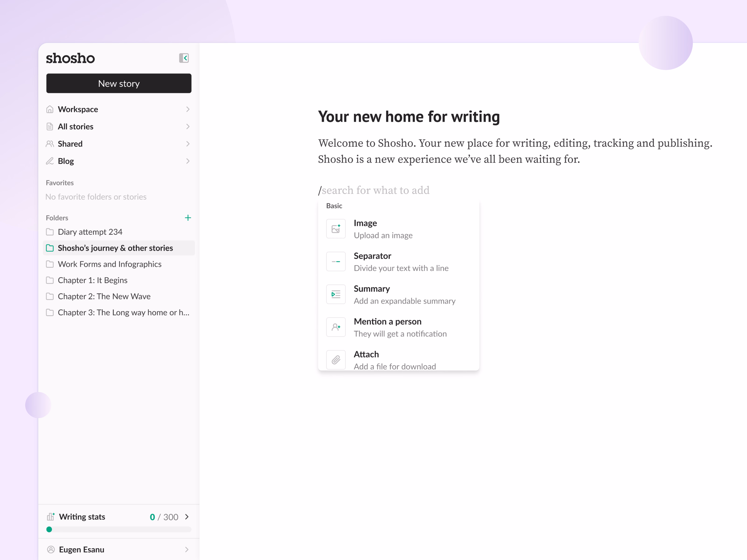
Task: Click the green progress bar handle
Action: (49, 529)
